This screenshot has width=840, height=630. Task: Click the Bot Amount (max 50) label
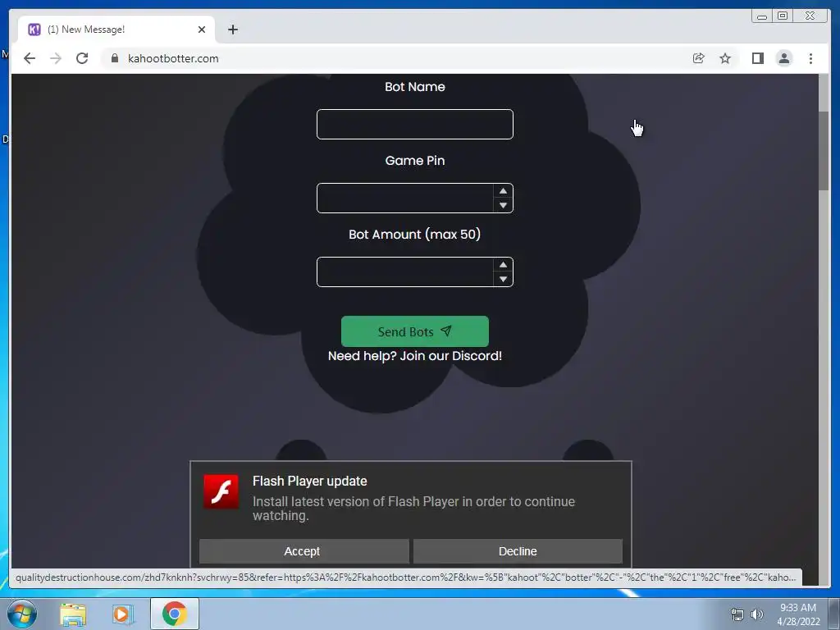pos(414,234)
